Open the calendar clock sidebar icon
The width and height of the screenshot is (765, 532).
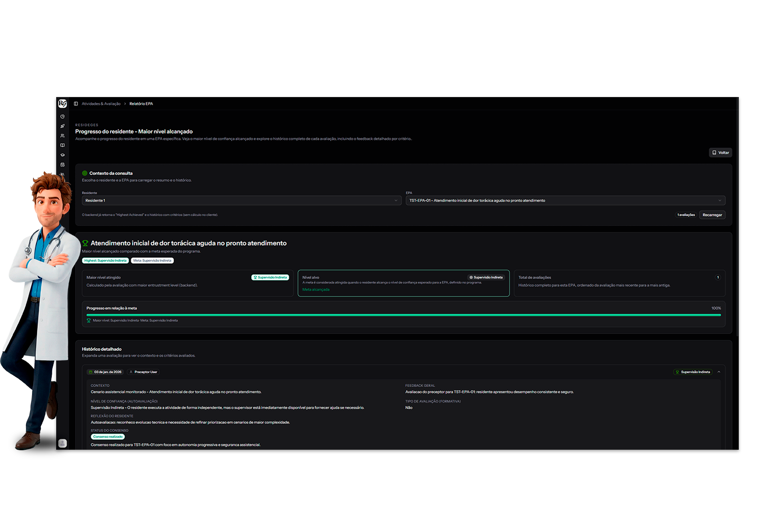coord(63,165)
